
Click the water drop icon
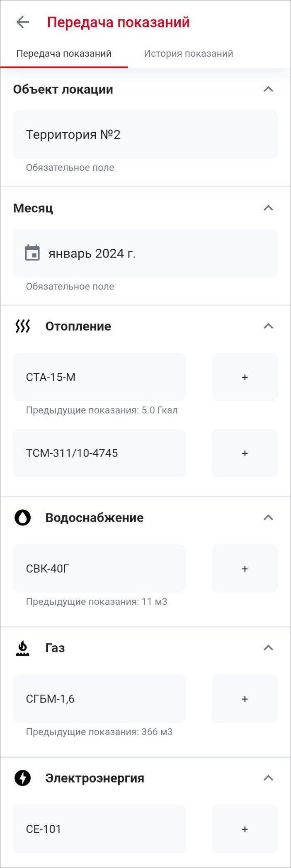coord(23,518)
